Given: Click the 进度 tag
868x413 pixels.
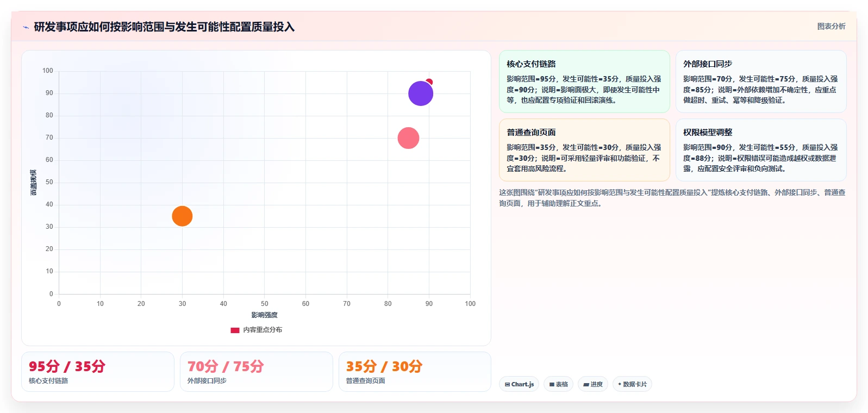Looking at the screenshot, I should (x=593, y=384).
